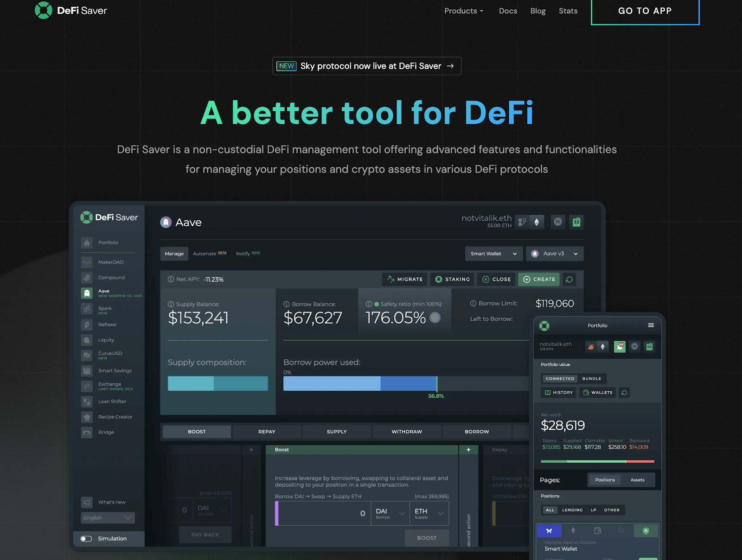Viewport: 742px width, 560px height.
Task: Select the MakerDAO sidebar icon
Action: pos(87,262)
